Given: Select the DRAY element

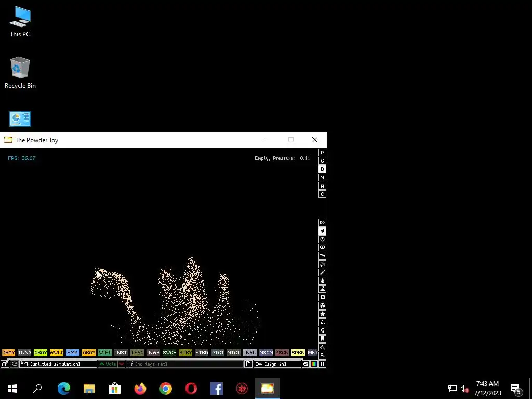Looking at the screenshot, I should tap(8, 353).
